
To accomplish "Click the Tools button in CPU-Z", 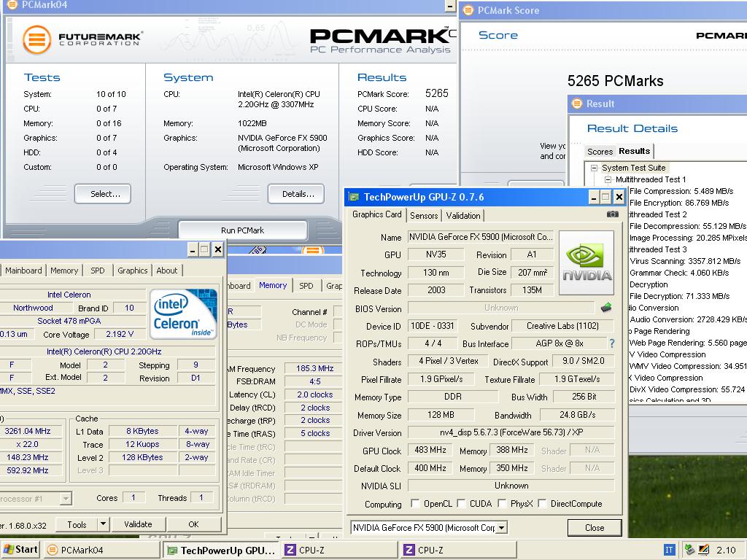I will (x=77, y=524).
